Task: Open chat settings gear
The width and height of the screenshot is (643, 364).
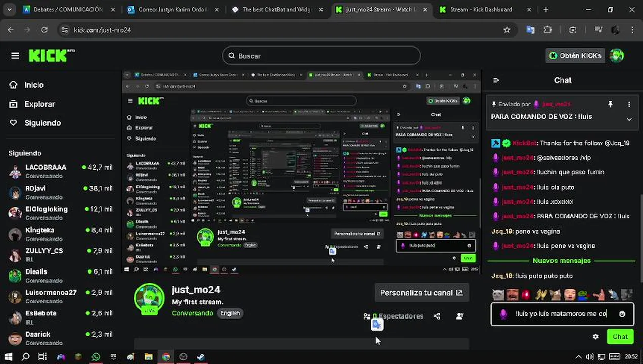Action: (x=595, y=336)
